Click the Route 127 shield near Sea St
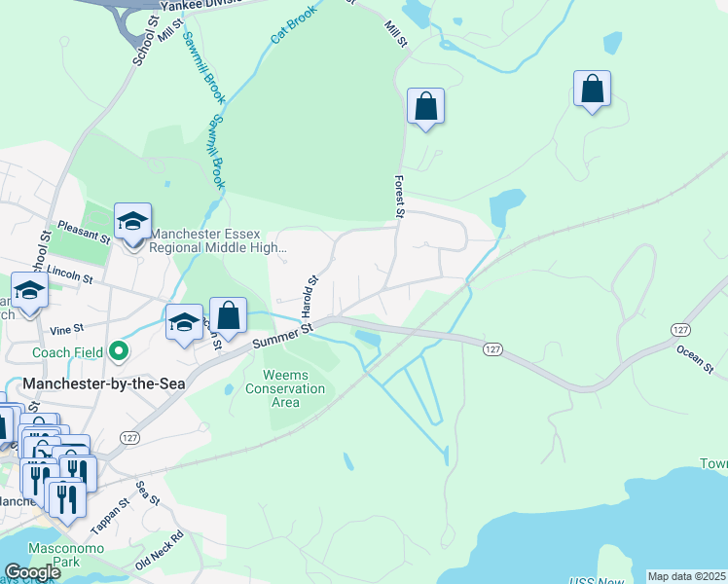The image size is (728, 584). (129, 438)
